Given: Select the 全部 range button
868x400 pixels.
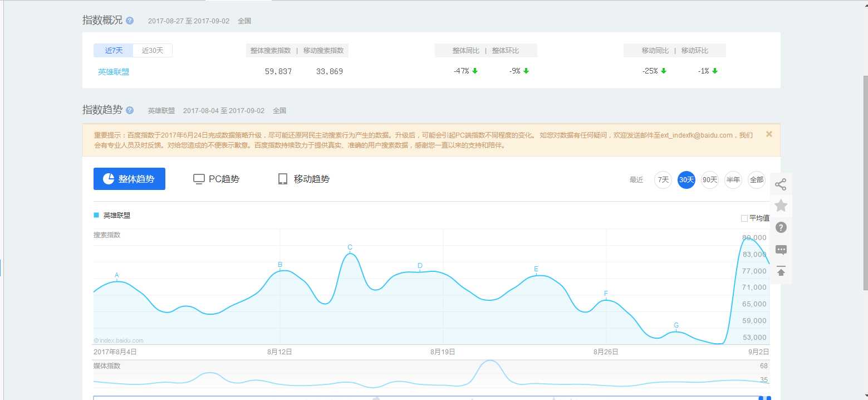Looking at the screenshot, I should (x=757, y=180).
